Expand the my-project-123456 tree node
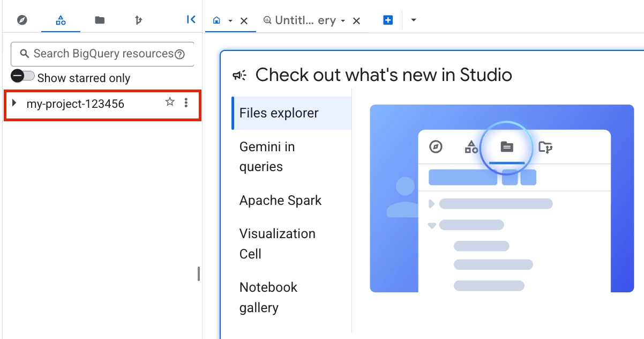Viewport: 644px width, 339px height. [14, 102]
